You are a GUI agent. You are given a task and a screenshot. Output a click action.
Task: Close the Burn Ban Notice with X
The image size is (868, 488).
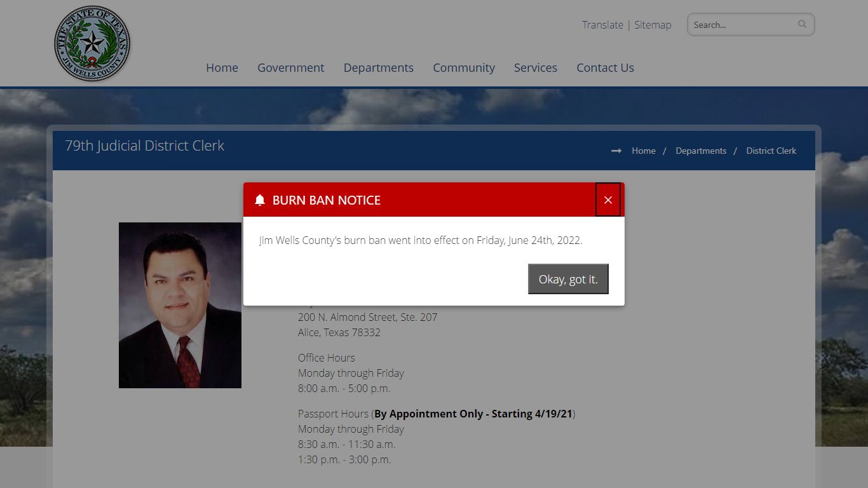pyautogui.click(x=608, y=200)
